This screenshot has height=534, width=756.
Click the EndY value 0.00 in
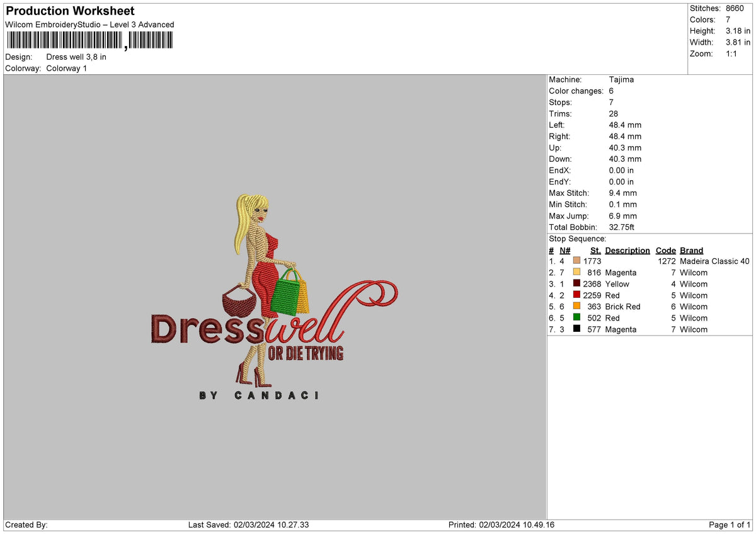click(622, 181)
